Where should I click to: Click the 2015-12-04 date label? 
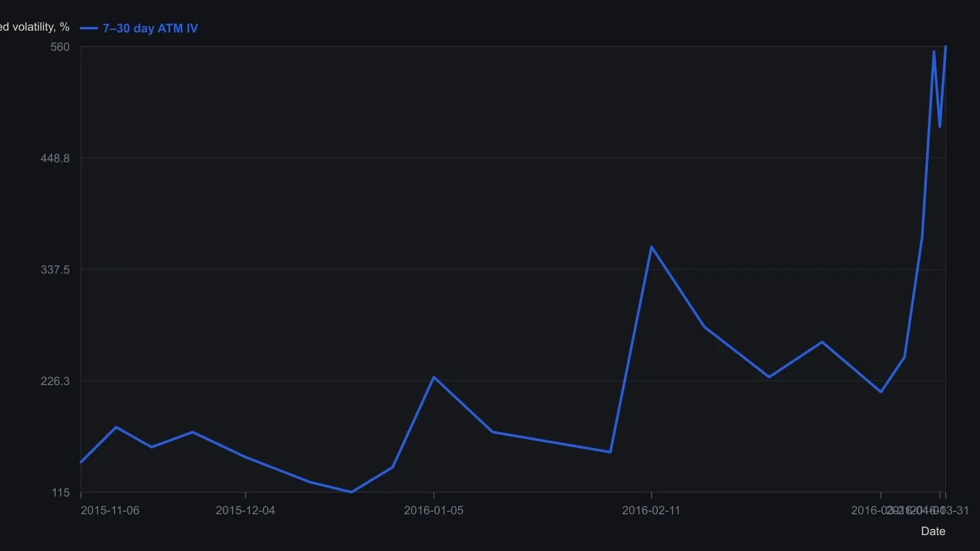[x=245, y=511]
